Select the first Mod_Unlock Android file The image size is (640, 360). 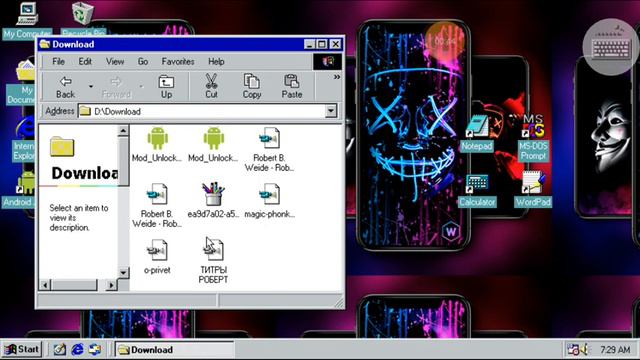point(157,144)
